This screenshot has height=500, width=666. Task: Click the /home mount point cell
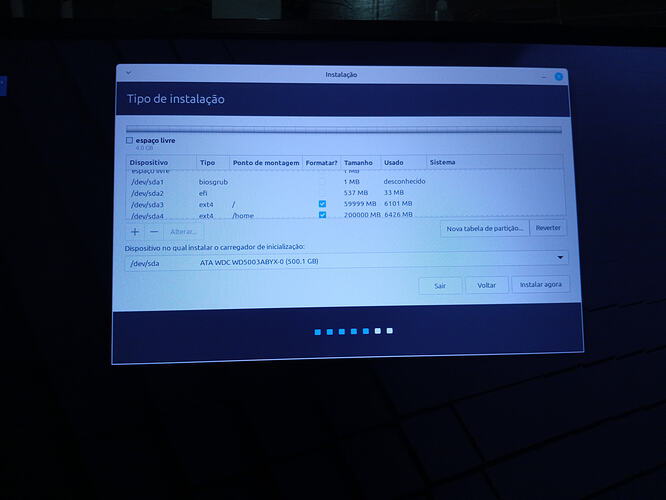(243, 216)
